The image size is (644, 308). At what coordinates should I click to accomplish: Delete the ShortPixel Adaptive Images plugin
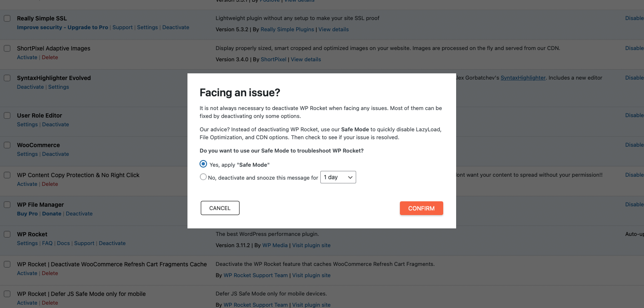[x=50, y=57]
